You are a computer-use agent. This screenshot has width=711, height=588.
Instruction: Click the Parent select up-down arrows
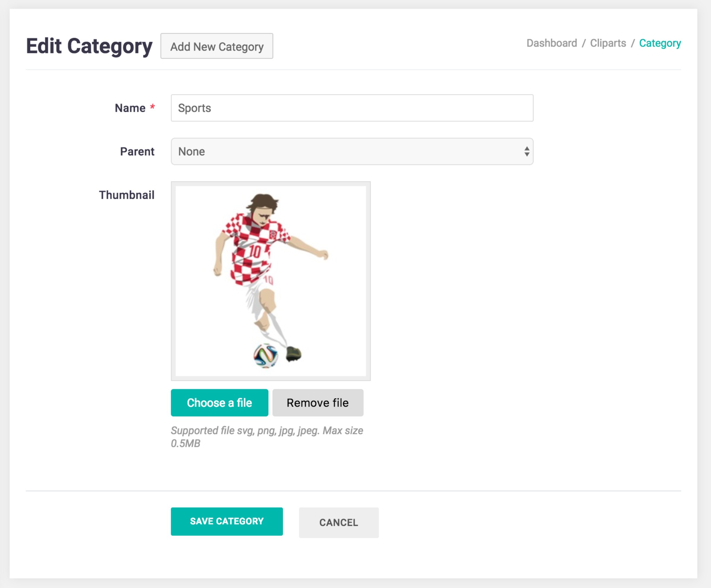527,152
